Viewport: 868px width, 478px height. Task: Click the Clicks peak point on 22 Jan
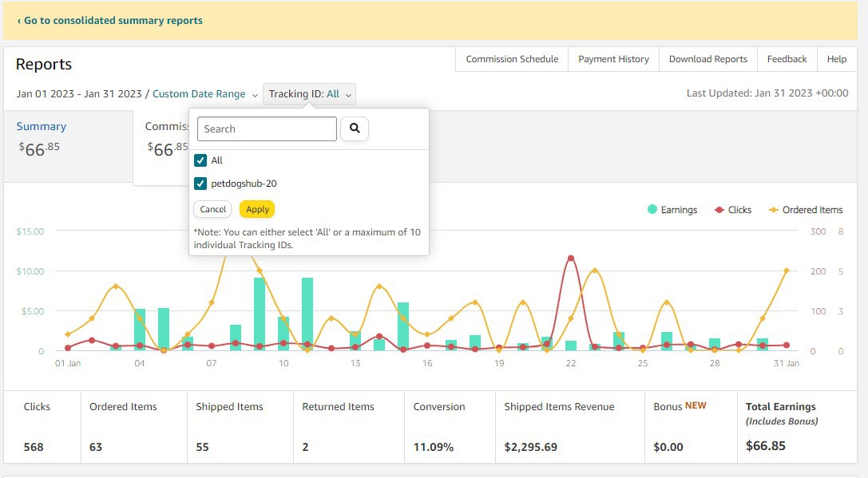coord(571,258)
